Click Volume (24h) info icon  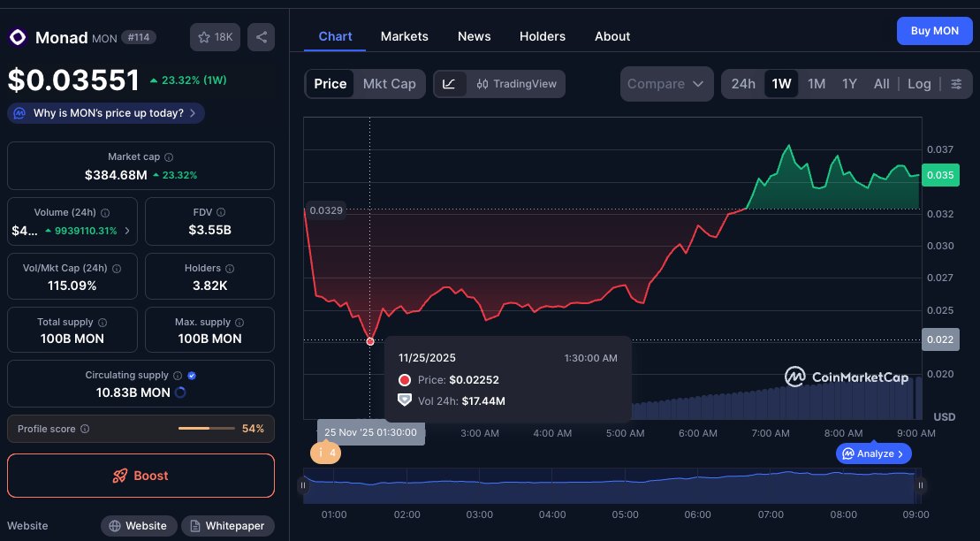click(105, 213)
